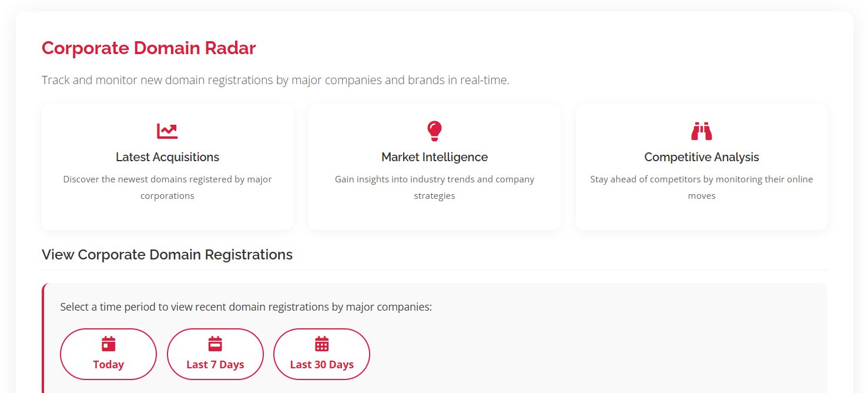Click the 'Select a time period' instruction text
868x393 pixels.
point(246,307)
